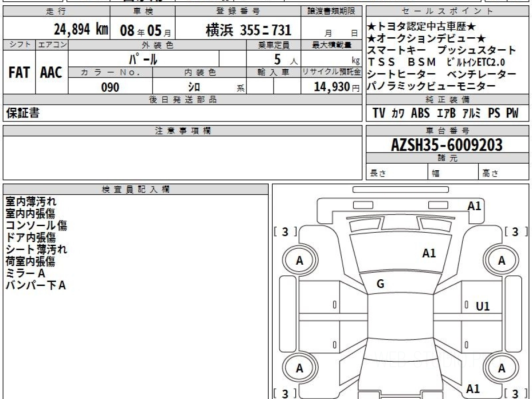This screenshot has width=532, height=399.
Task: Click the カワ equipment label
Action: pos(398,113)
